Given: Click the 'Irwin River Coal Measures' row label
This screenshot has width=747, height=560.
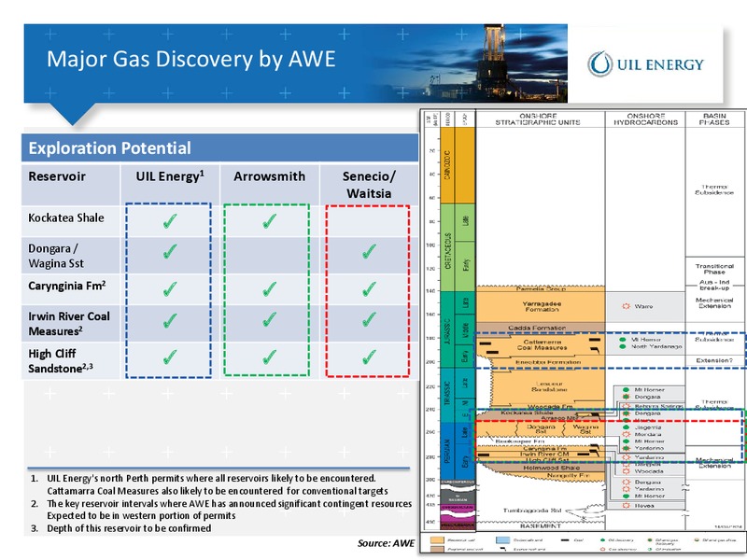Looking at the screenshot, I should point(69,323).
